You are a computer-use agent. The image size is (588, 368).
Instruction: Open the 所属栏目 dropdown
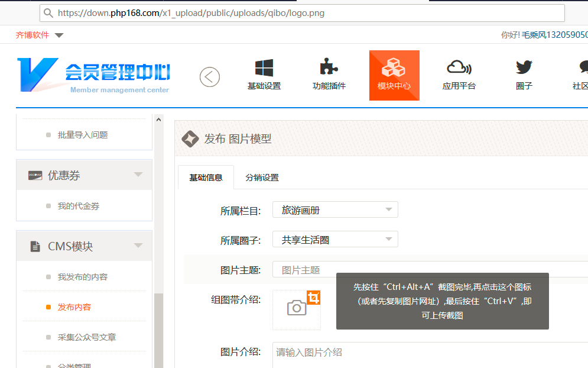(335, 209)
